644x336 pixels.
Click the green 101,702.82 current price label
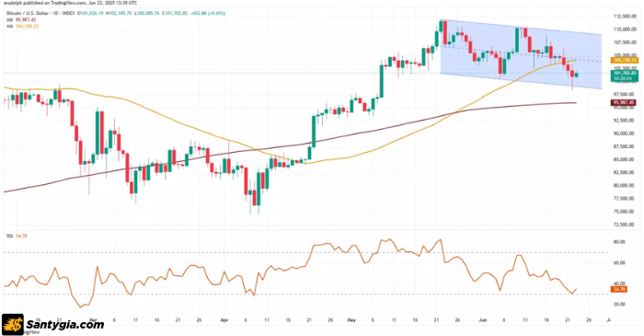625,75
